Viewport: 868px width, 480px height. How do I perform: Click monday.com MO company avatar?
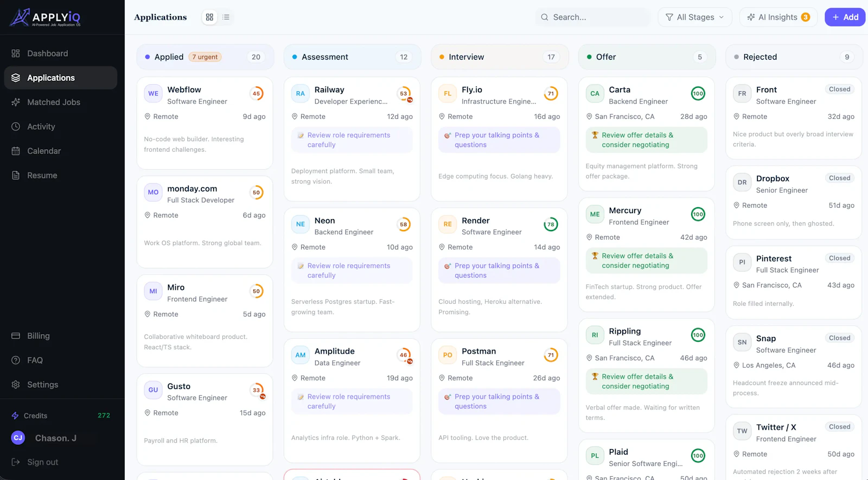(154, 192)
